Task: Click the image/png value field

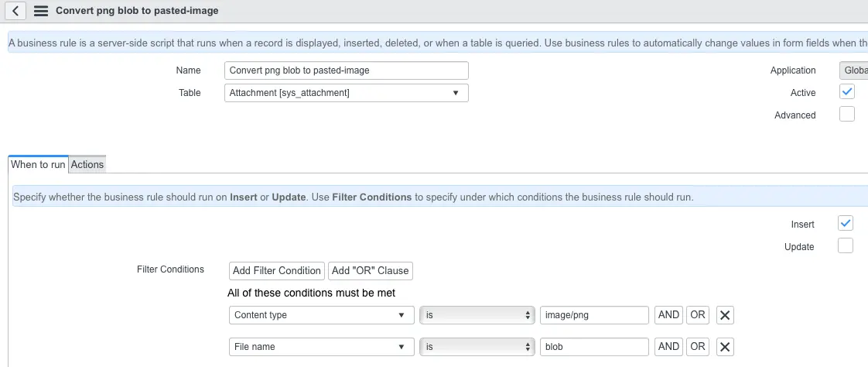Action: (x=594, y=315)
